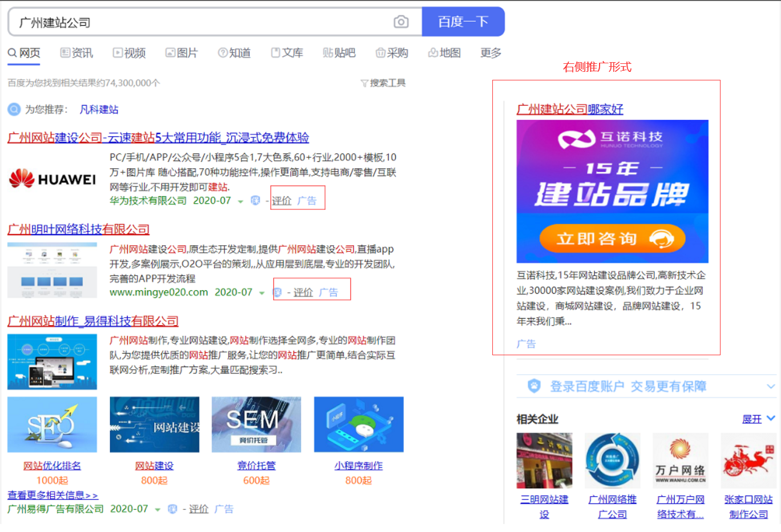This screenshot has width=781, height=532.
Task: Open the 网站建设 link under image
Action: click(x=154, y=466)
